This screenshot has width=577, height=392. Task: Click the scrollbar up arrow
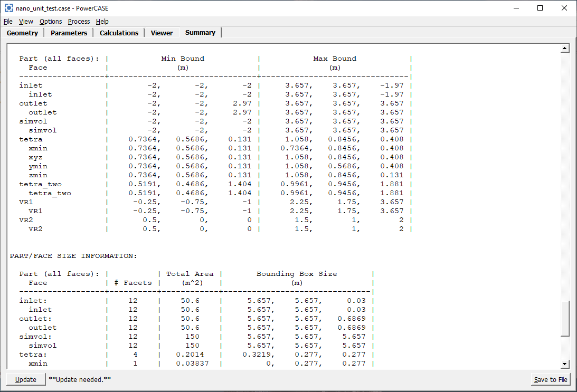tap(565, 49)
